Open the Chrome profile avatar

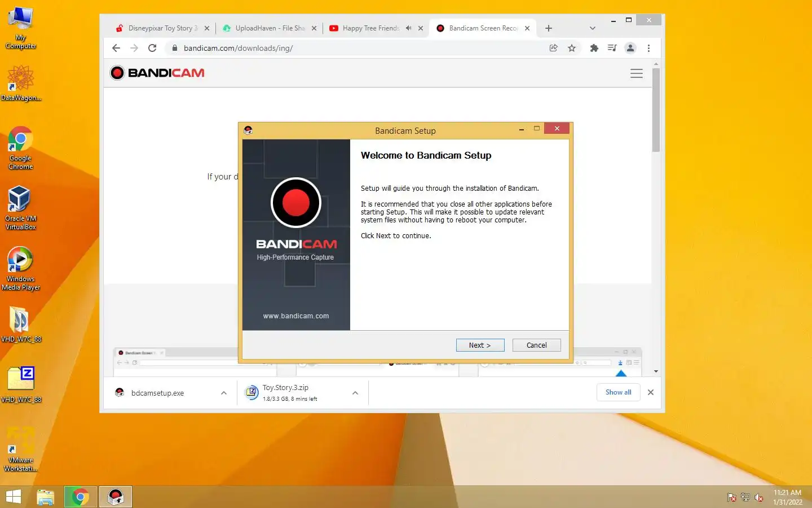coord(630,48)
